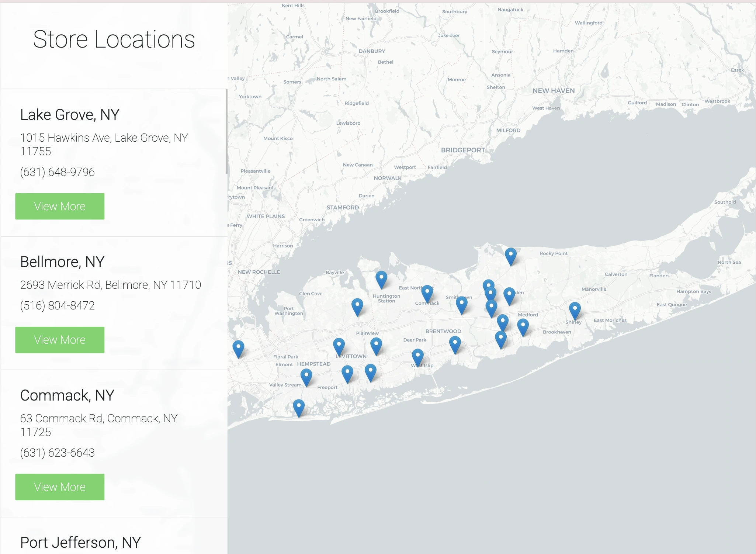Click the westernmost map pin at left edge
Image resolution: width=756 pixels, height=554 pixels.
click(238, 349)
